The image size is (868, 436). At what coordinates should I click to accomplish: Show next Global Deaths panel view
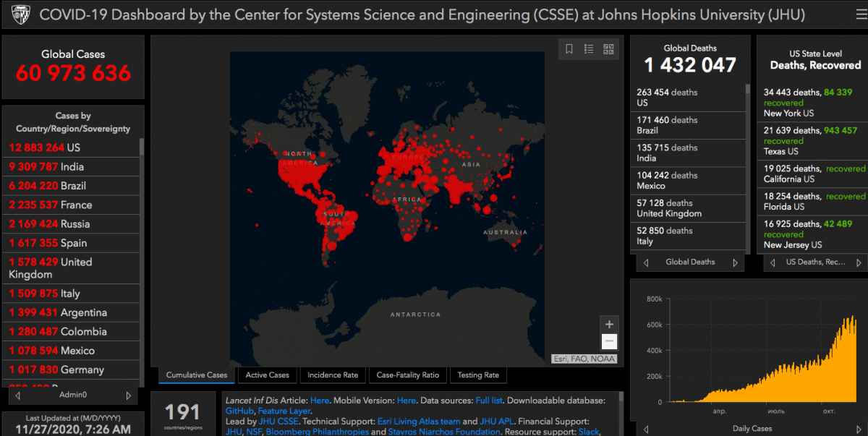(x=735, y=262)
